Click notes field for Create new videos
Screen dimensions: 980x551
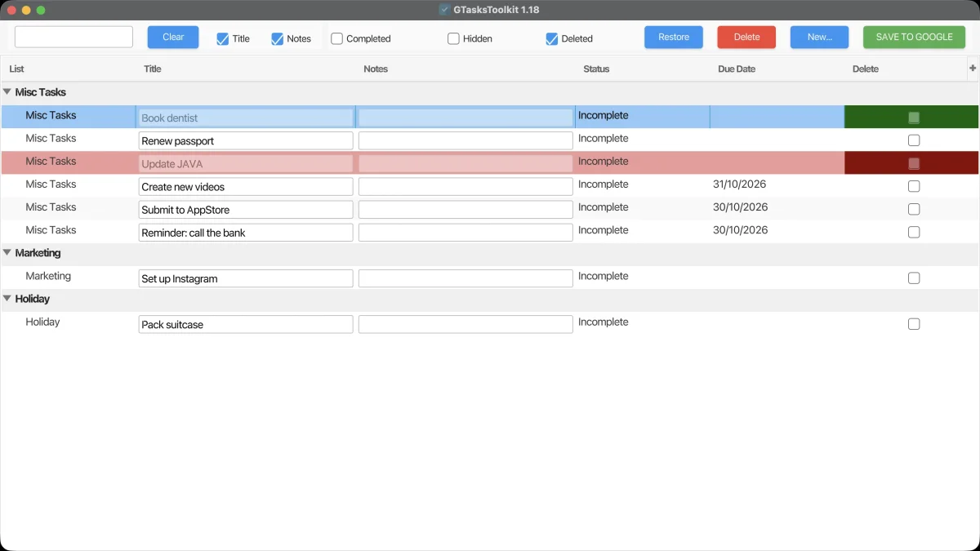click(x=465, y=187)
